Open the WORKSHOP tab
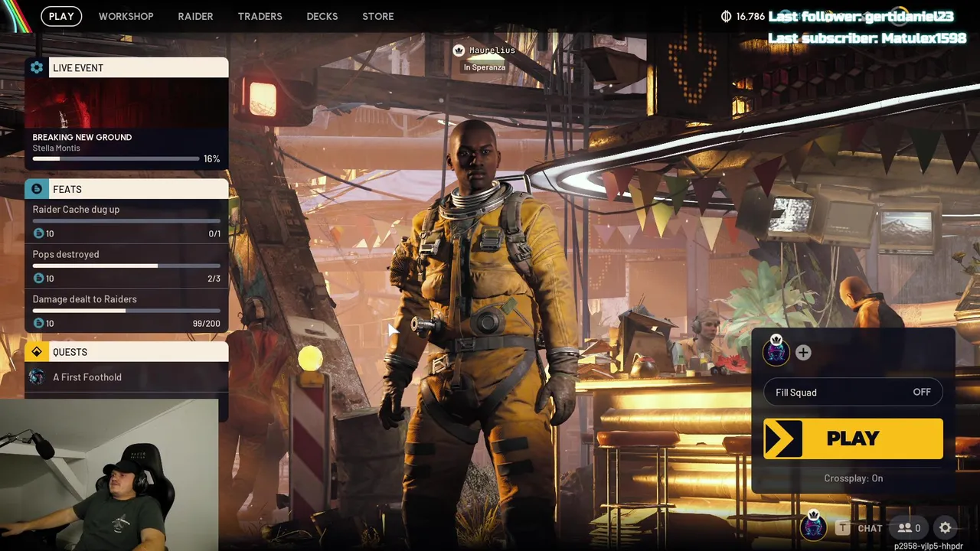The width and height of the screenshot is (980, 551). click(x=126, y=16)
